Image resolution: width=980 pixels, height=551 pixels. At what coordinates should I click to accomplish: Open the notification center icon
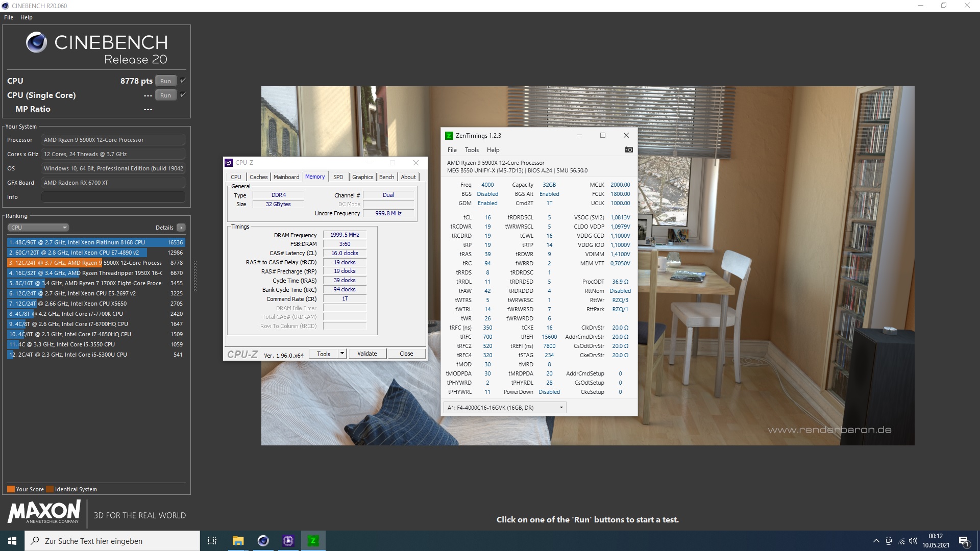click(964, 541)
